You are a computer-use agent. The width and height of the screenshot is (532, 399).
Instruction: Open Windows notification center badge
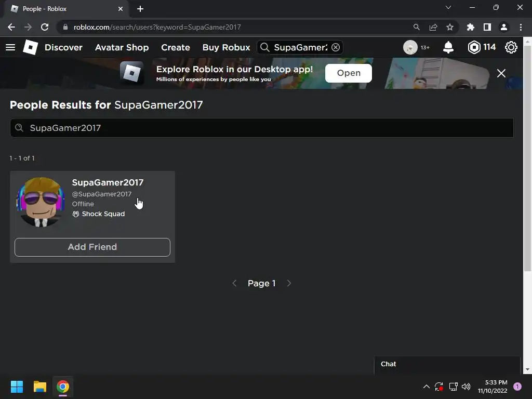(x=517, y=387)
